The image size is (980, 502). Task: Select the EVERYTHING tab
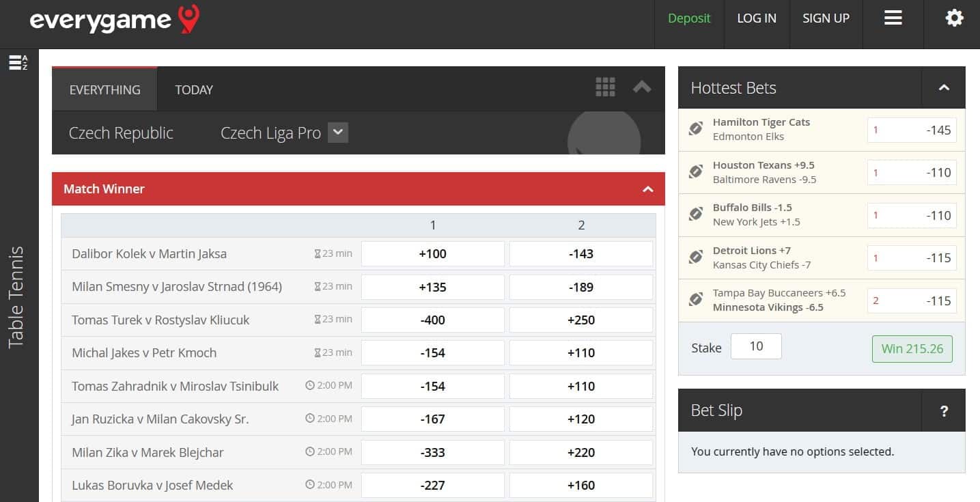pyautogui.click(x=104, y=89)
